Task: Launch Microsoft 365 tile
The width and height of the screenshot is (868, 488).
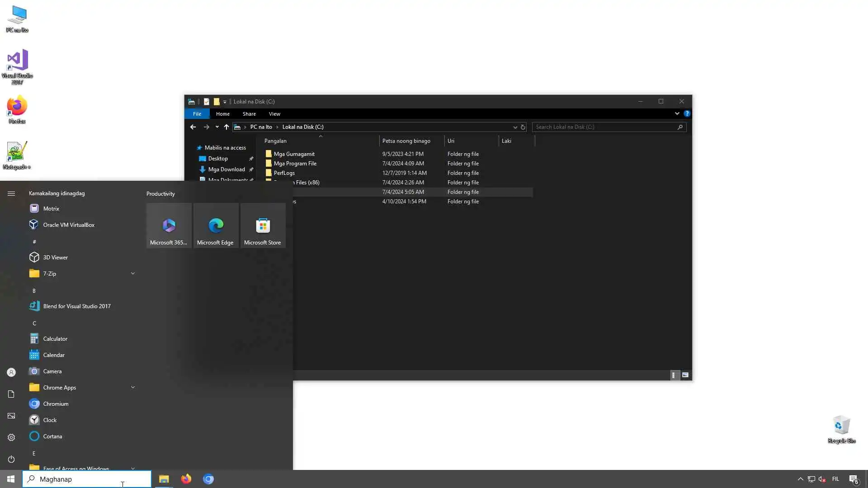Action: pyautogui.click(x=169, y=226)
